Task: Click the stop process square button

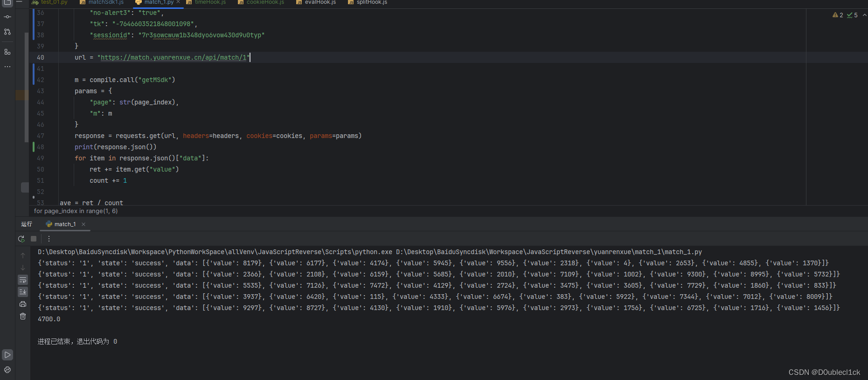Action: click(x=34, y=239)
